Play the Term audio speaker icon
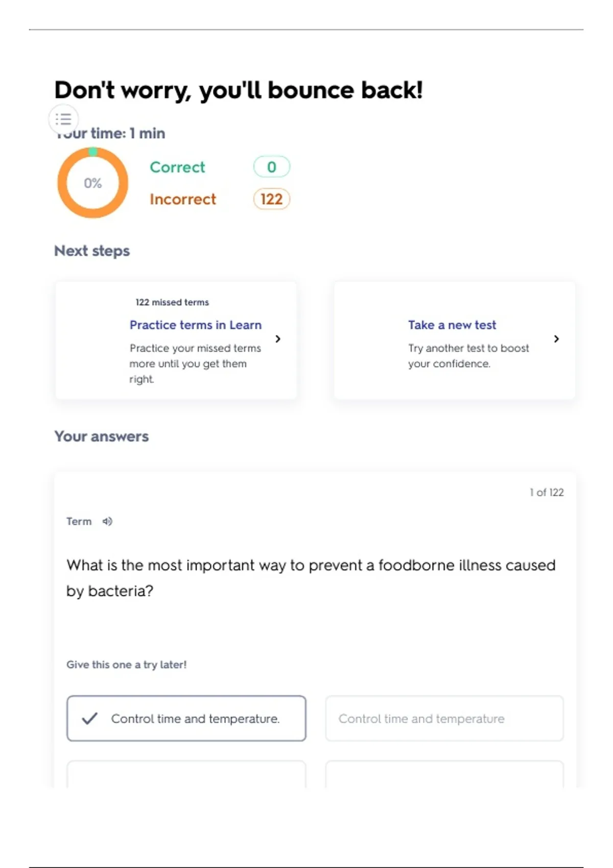613x868 pixels. (107, 521)
